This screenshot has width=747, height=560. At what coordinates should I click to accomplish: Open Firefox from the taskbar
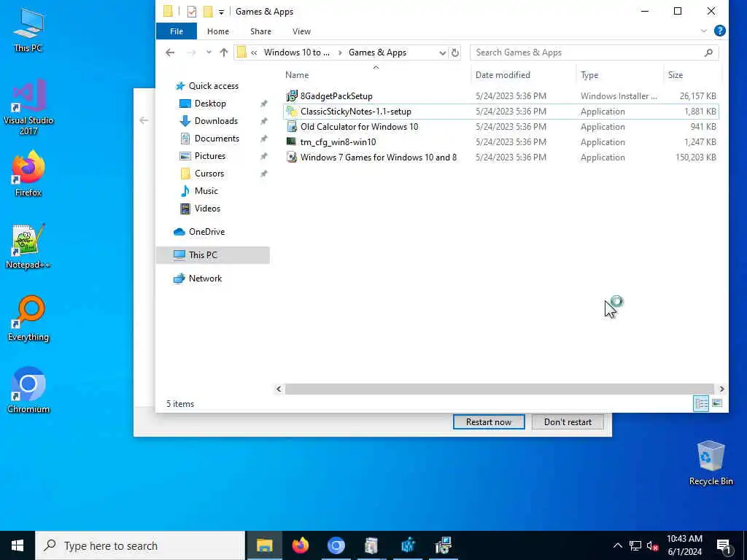[300, 545]
